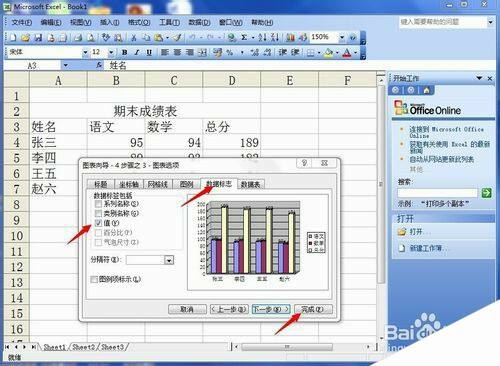Screen dimensions: 500x366
Task: Open the font name dropdown arrow
Action: click(x=85, y=52)
